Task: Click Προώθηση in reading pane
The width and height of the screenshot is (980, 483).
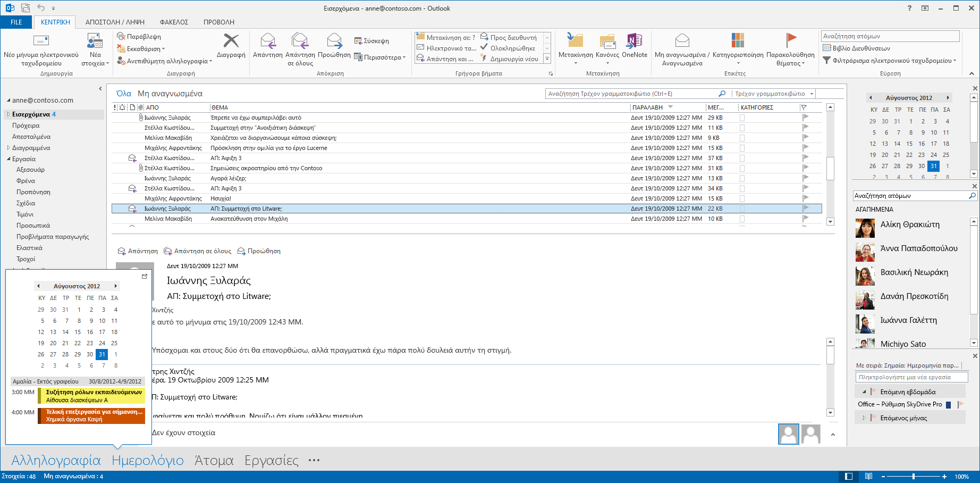Action: pyautogui.click(x=259, y=251)
